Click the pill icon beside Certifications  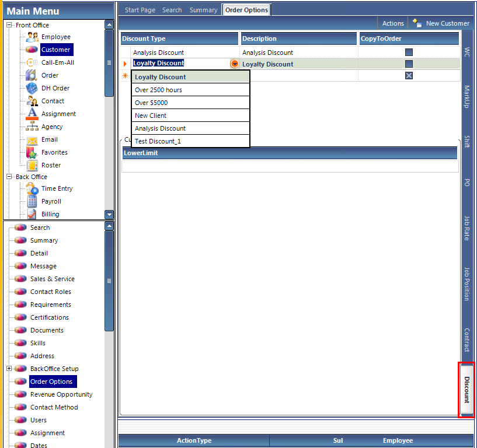(x=20, y=317)
